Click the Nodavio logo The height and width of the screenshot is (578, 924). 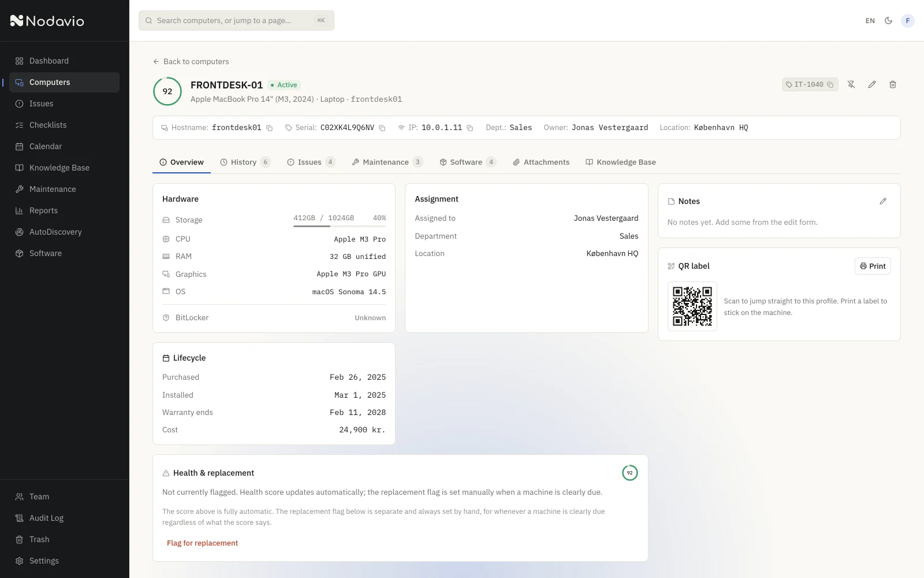[x=47, y=21]
